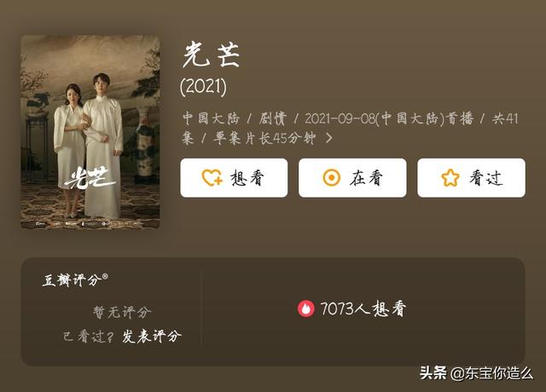Click the heart-plus icon on 想看 button

click(x=212, y=178)
